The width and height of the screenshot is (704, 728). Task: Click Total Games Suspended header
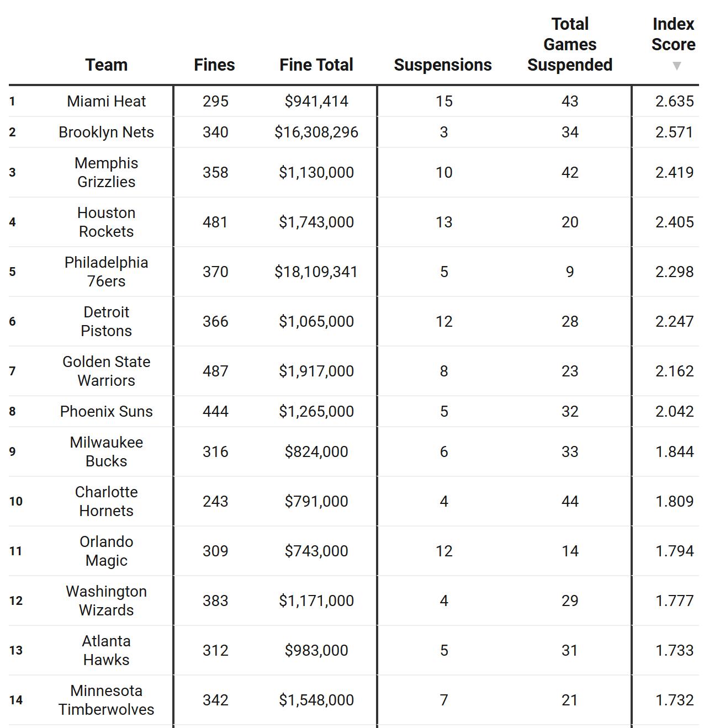[569, 45]
